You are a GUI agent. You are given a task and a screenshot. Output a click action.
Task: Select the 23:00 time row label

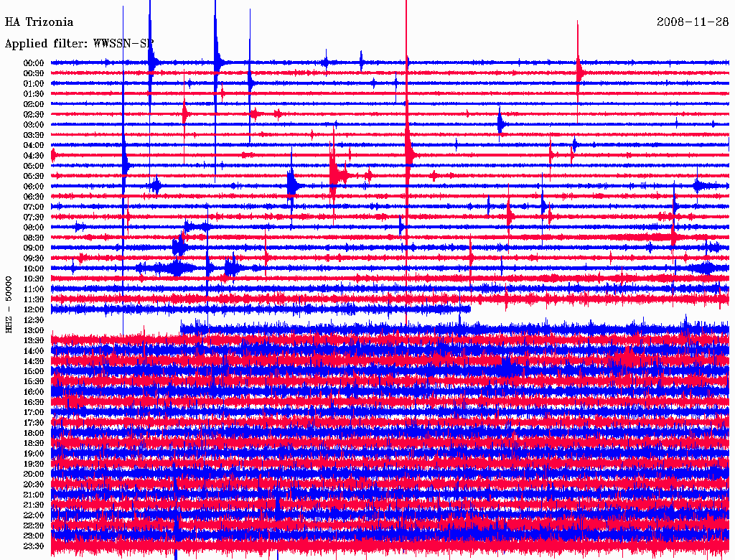click(34, 536)
